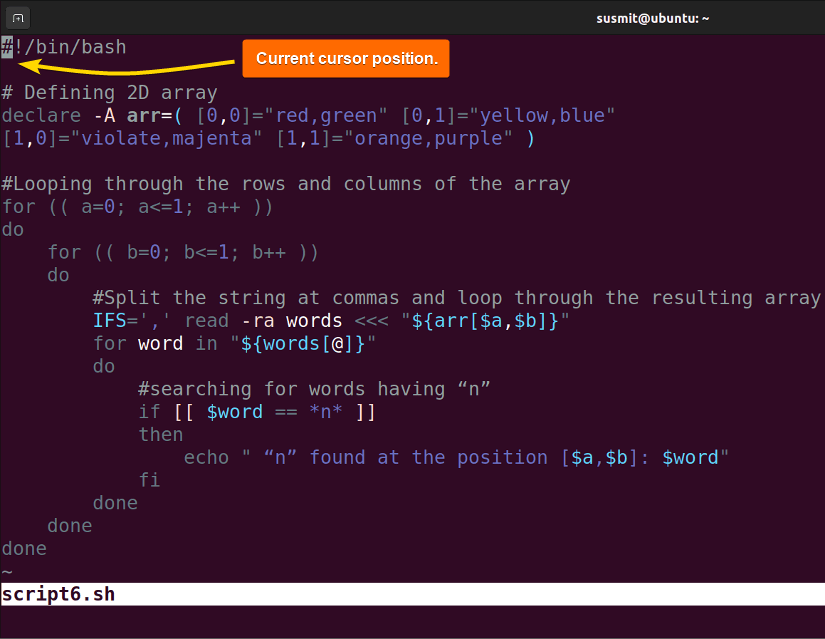Click the 'read -ra words' text
The width and height of the screenshot is (825, 639).
pyautogui.click(x=263, y=321)
